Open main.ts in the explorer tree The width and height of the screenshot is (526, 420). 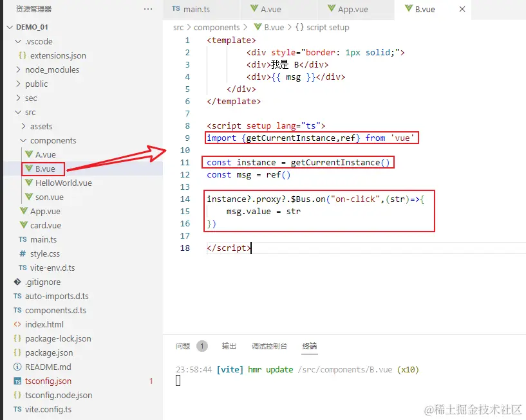tap(43, 239)
